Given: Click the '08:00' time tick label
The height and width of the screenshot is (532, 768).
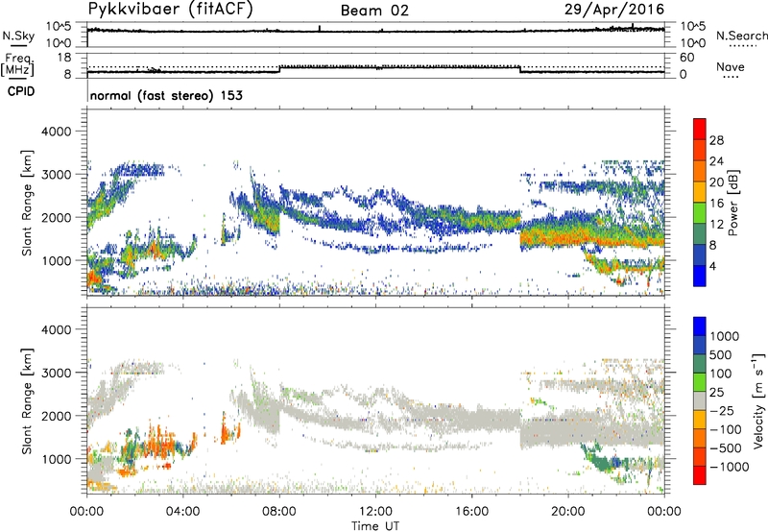Looking at the screenshot, I should 279,512.
